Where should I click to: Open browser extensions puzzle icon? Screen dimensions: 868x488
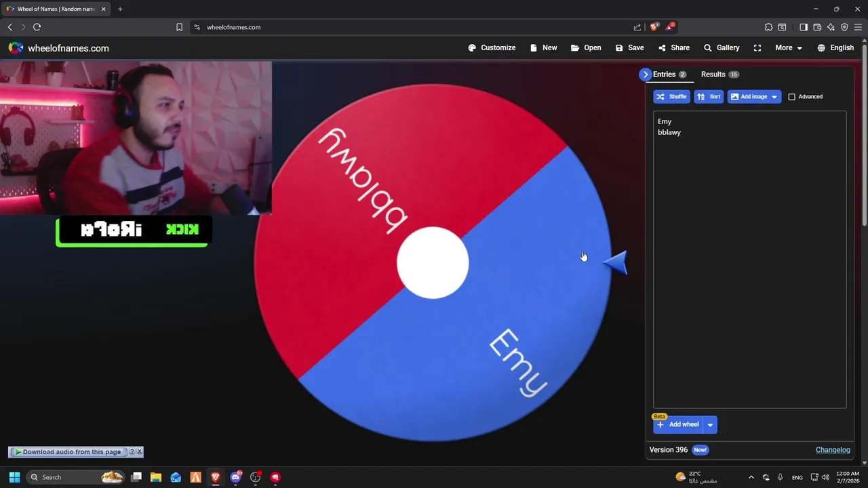[768, 27]
